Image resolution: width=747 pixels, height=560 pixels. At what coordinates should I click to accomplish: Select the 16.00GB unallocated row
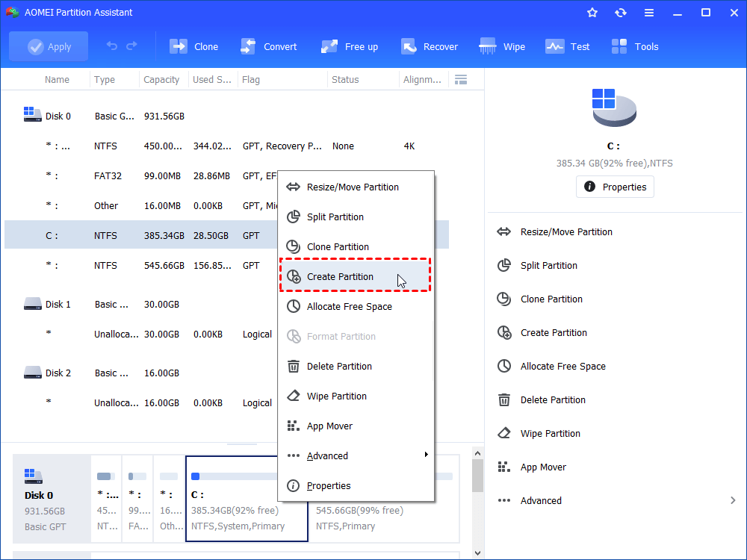click(140, 403)
